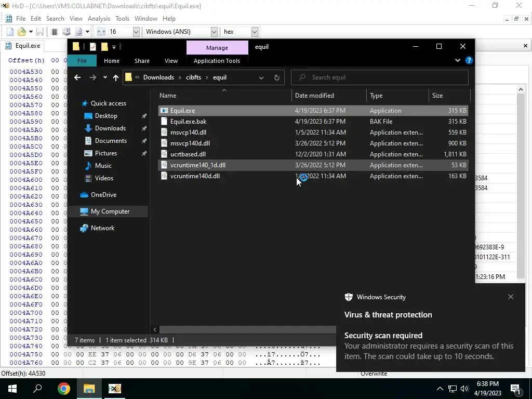Click Downloads in the address bar path
Image resolution: width=532 pixels, height=399 pixels.
click(x=158, y=77)
